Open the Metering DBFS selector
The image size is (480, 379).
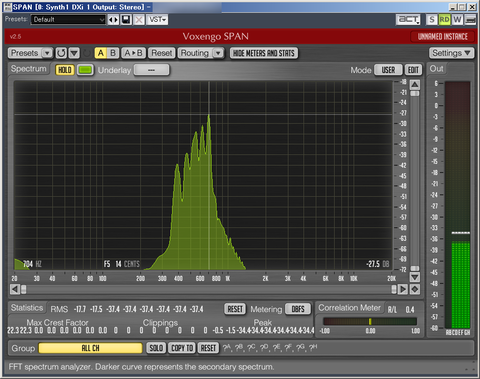click(x=298, y=309)
